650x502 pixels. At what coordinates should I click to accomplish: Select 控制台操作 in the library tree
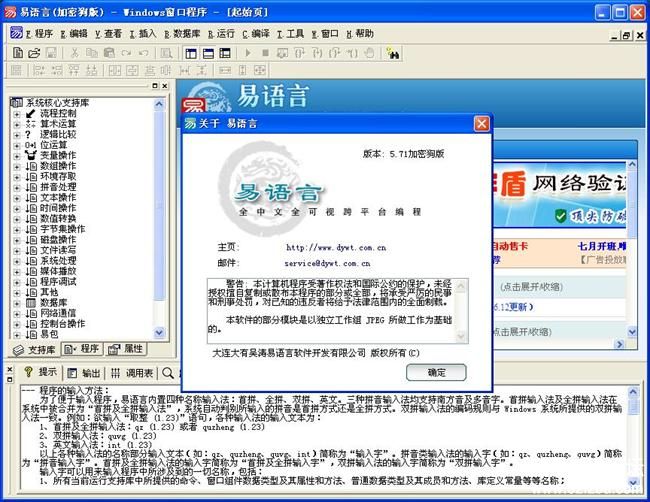(63, 324)
